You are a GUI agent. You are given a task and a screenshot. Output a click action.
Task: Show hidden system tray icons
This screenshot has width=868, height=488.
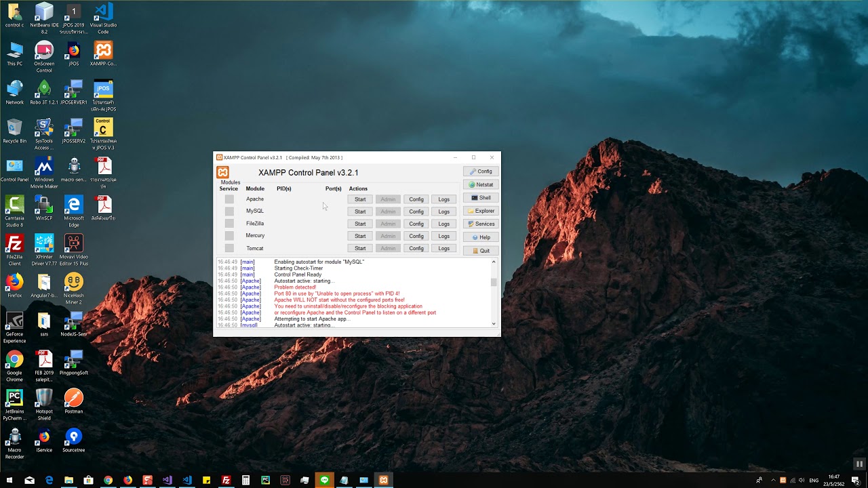point(773,480)
